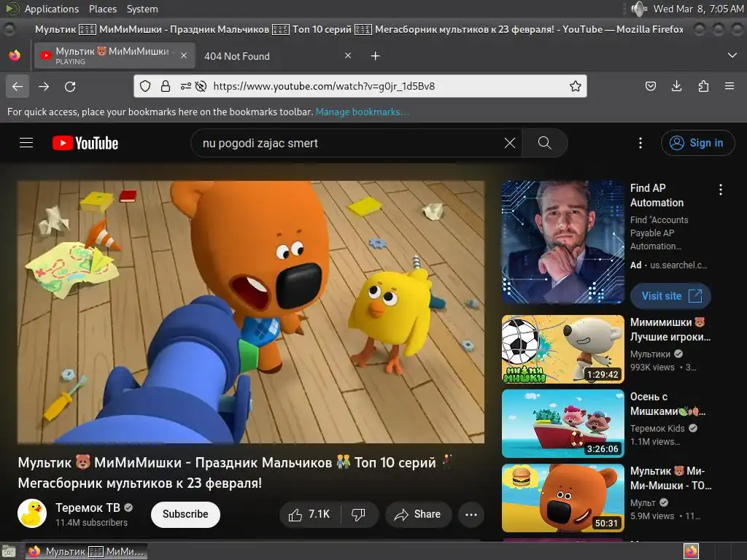Open the clock Wed Mar 8 calendar
This screenshot has width=747, height=560.
pyautogui.click(x=698, y=9)
